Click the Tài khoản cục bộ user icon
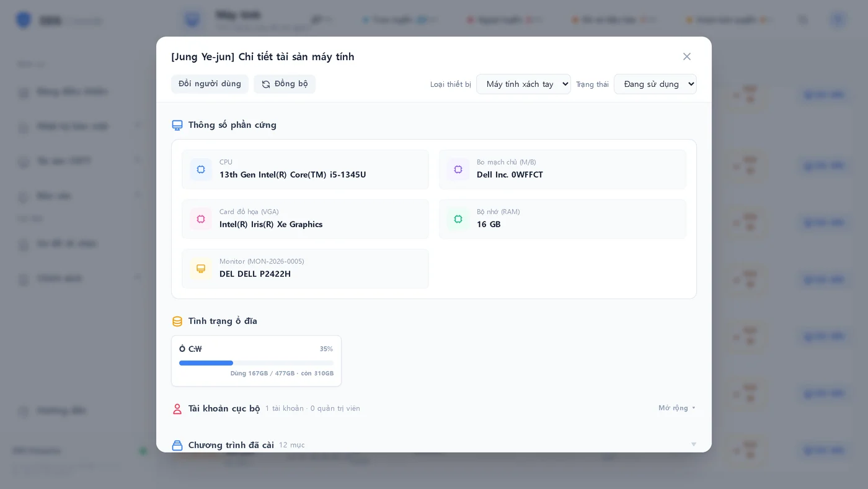 (x=177, y=409)
